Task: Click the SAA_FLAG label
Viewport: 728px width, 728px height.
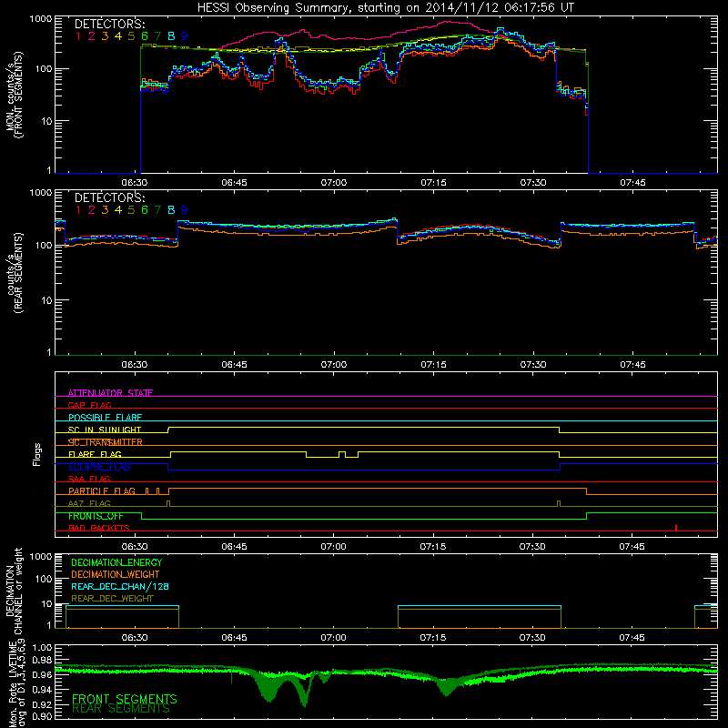Action: click(89, 479)
